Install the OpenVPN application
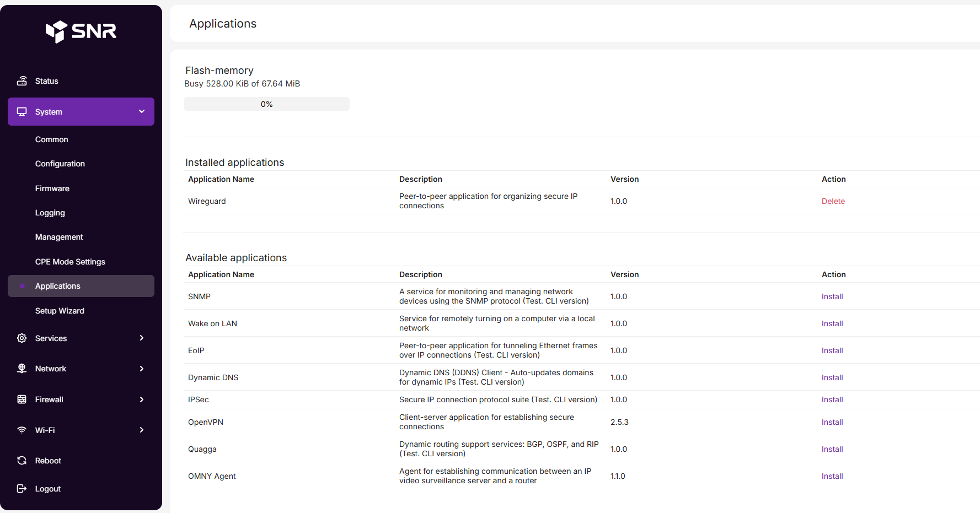 tap(832, 422)
